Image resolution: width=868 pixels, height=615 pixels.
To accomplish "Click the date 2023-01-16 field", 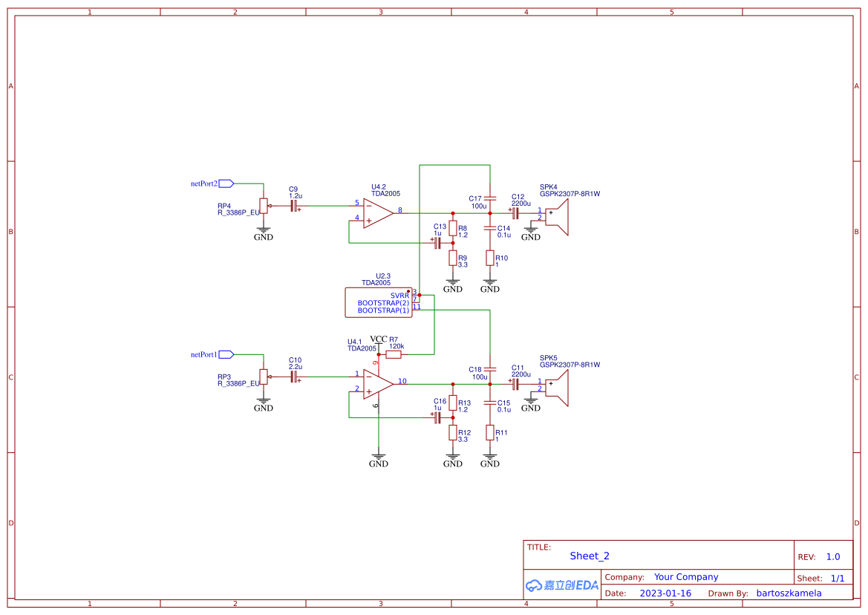I will [x=667, y=593].
